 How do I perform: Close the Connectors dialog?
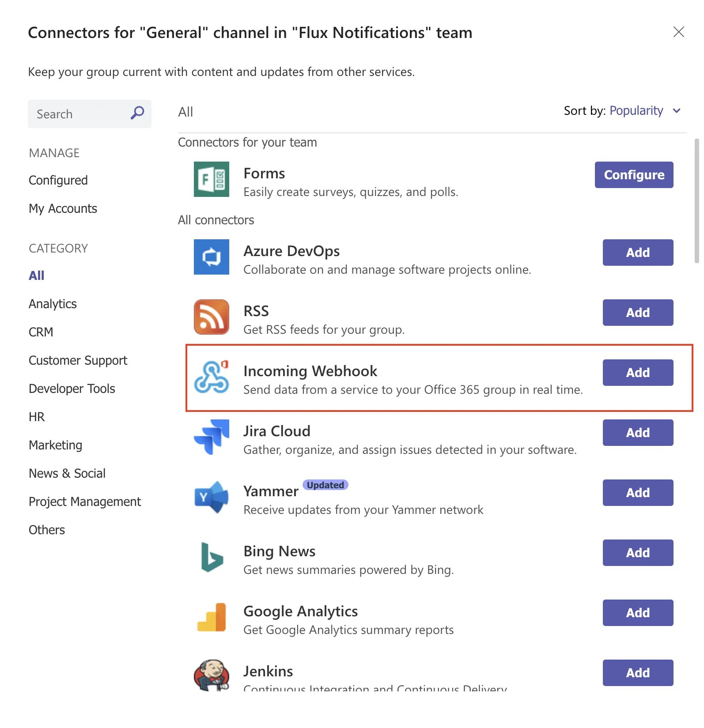click(678, 32)
